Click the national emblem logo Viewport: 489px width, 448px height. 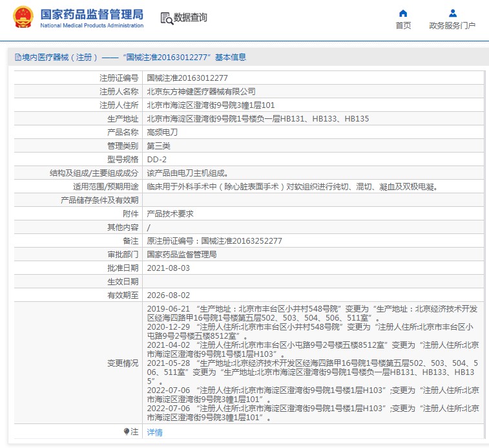[23, 18]
